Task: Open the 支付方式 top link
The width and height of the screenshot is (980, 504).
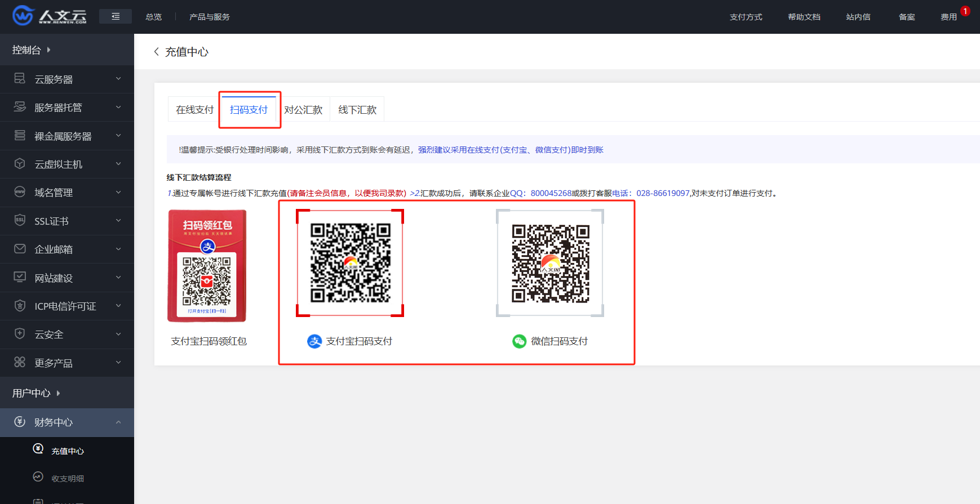Action: [x=746, y=17]
